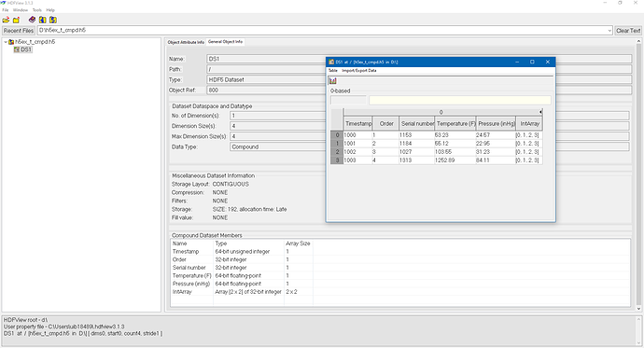Open the File menu
644x348 pixels.
click(6, 10)
